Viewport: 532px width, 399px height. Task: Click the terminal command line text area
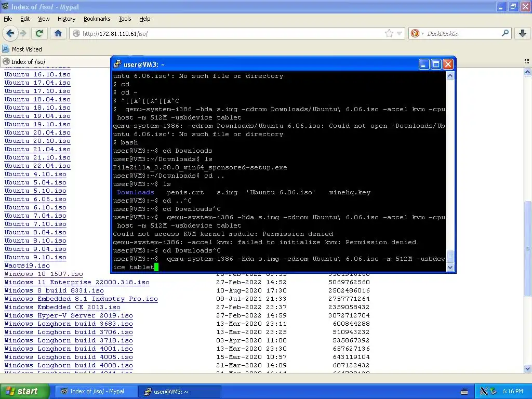coord(279,171)
